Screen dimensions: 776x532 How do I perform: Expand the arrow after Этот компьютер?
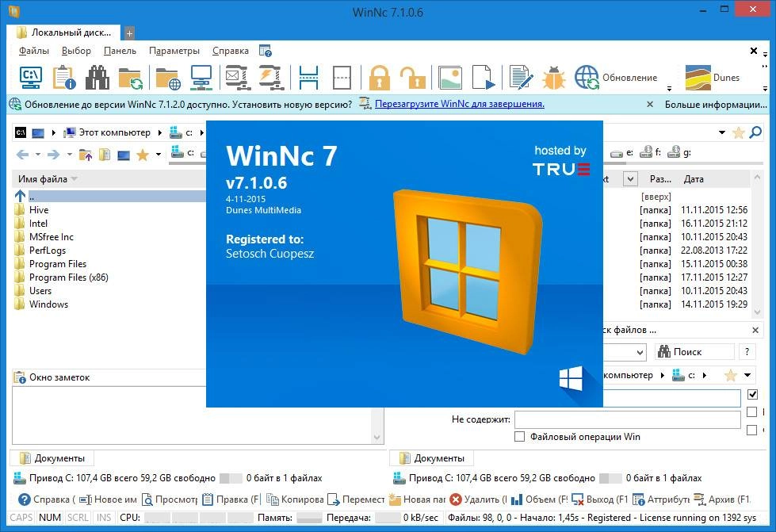(x=160, y=132)
